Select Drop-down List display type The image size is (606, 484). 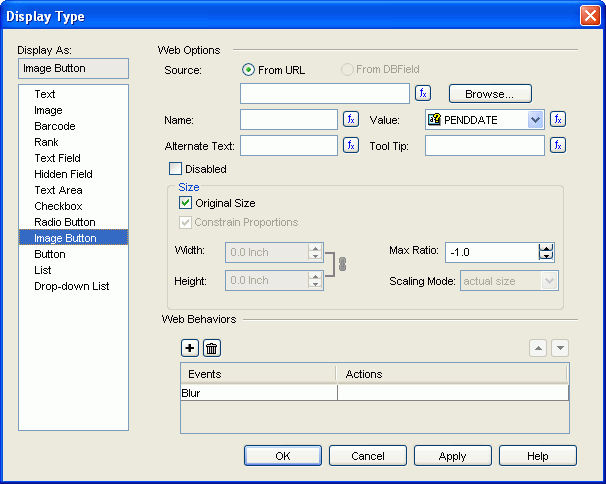pyautogui.click(x=73, y=286)
